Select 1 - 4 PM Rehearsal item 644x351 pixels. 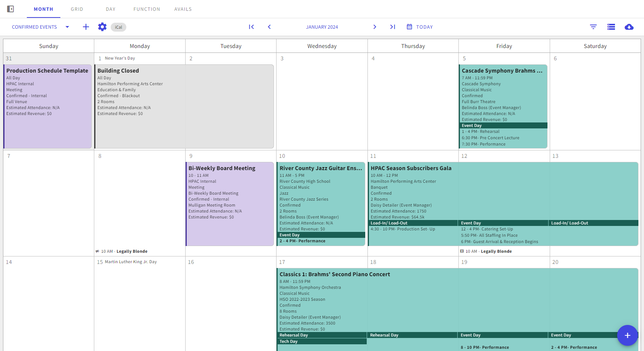pyautogui.click(x=481, y=131)
